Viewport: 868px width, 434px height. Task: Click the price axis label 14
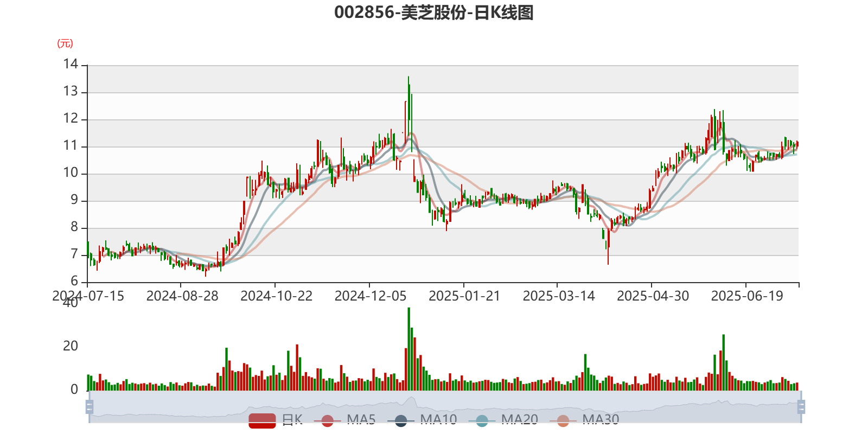click(71, 65)
